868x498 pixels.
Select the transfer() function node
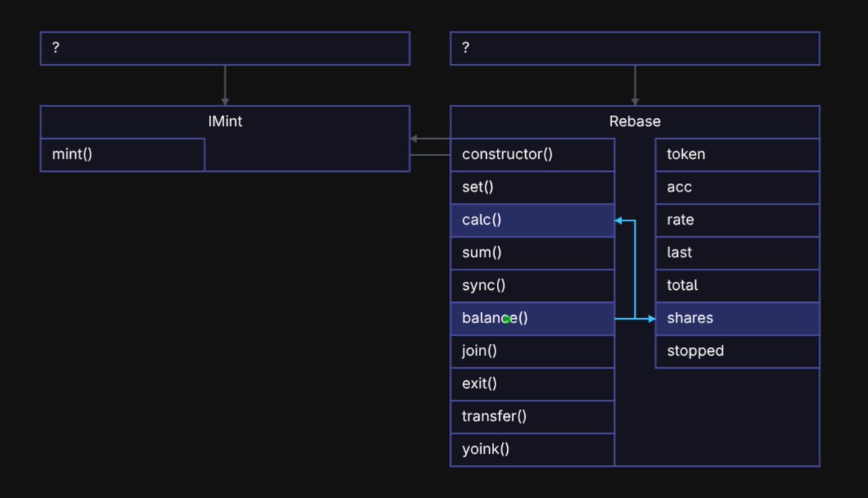532,416
